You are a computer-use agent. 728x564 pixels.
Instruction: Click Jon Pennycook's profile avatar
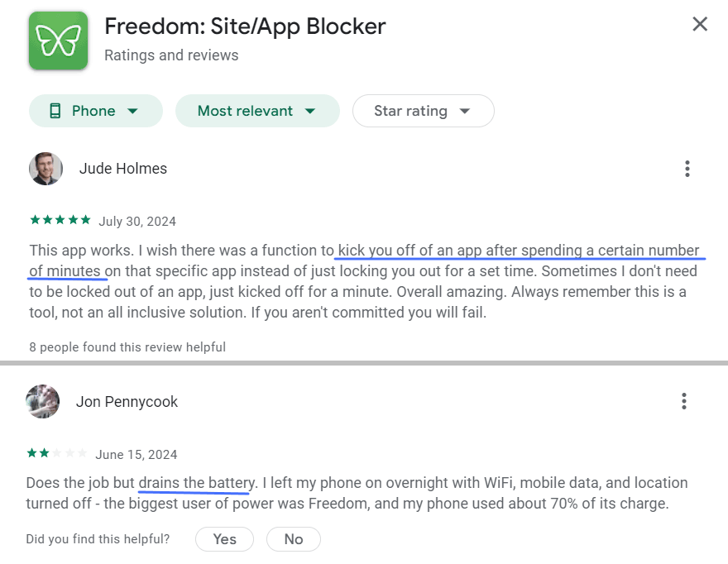[42, 401]
